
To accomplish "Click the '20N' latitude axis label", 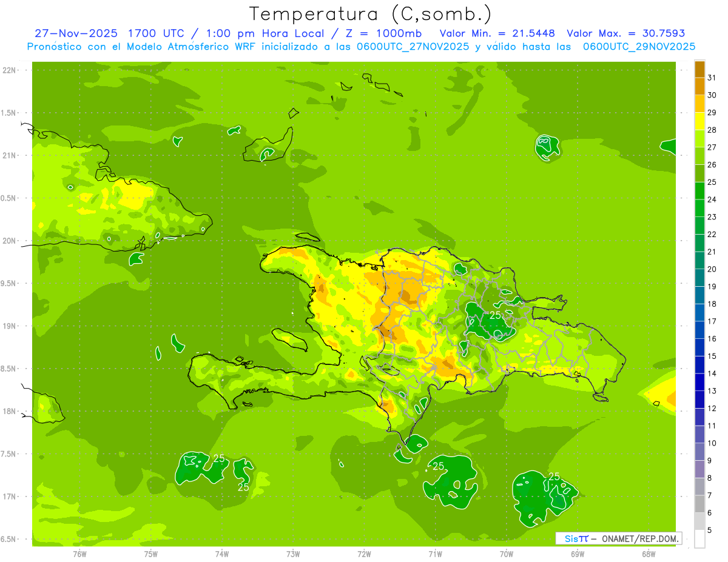I will click(x=10, y=241).
